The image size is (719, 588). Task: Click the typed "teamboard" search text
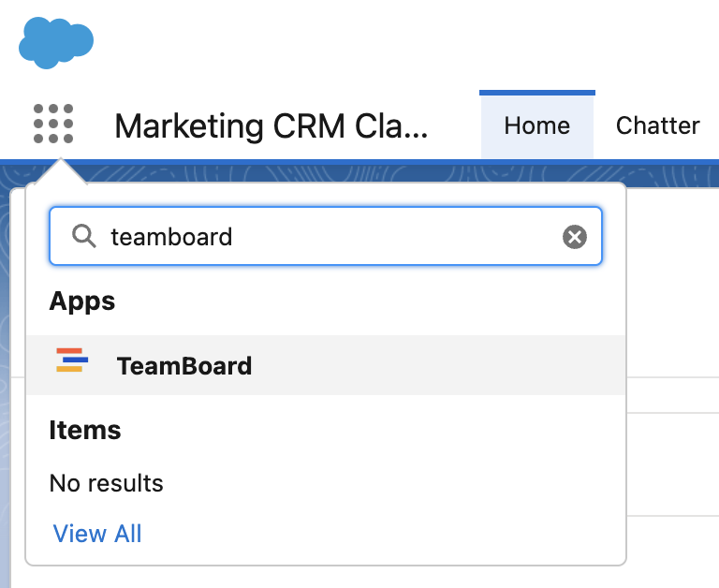point(171,237)
